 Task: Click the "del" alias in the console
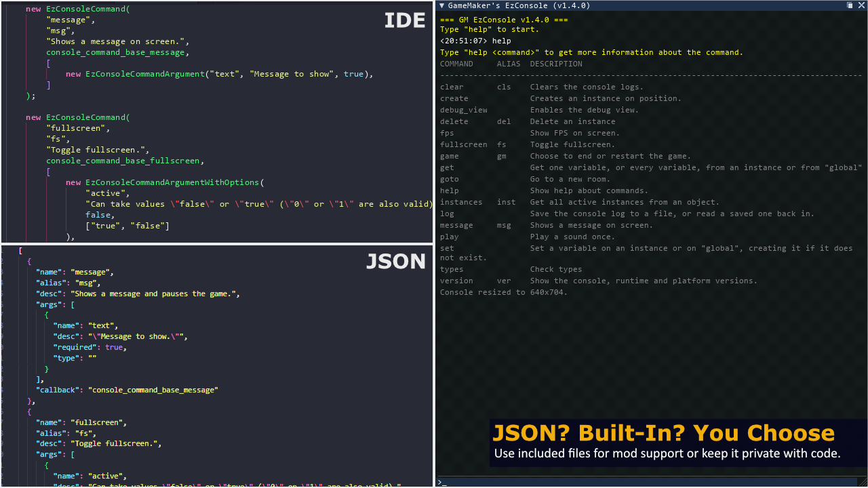pos(504,121)
